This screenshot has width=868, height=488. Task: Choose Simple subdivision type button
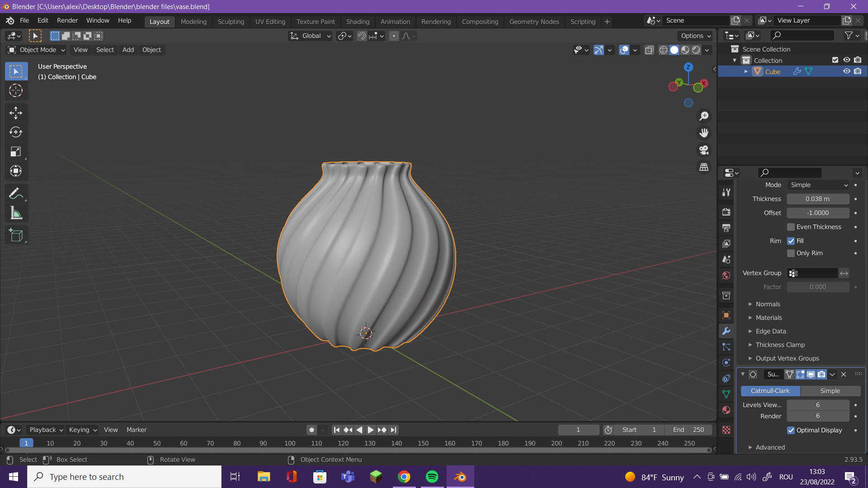point(830,391)
